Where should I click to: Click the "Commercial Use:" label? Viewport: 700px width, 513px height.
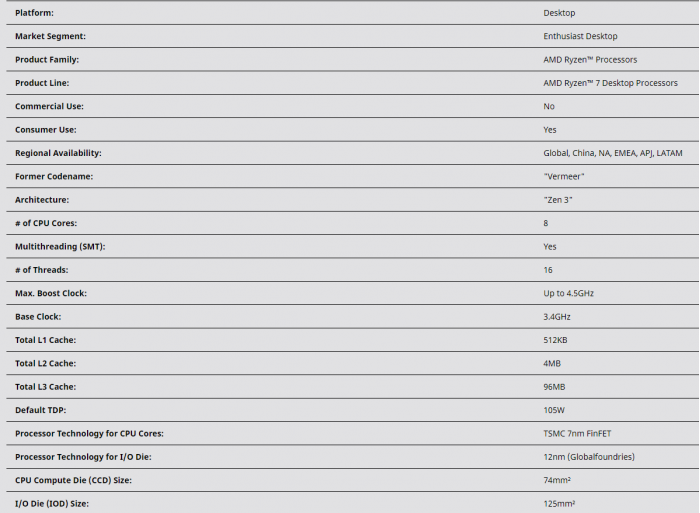(x=49, y=106)
